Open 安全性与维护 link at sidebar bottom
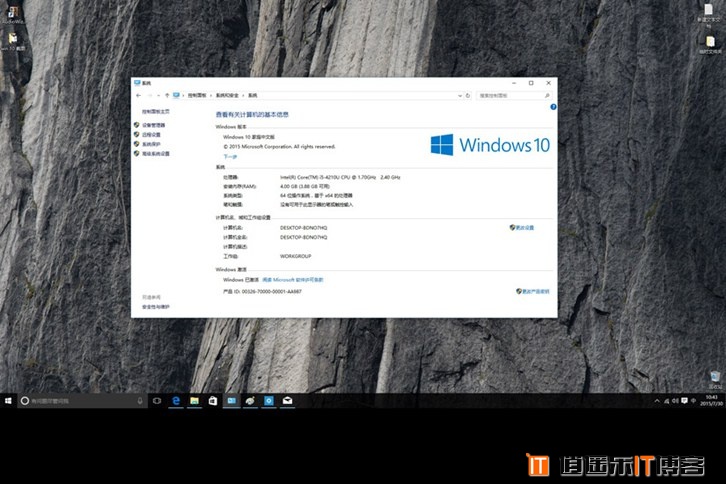The height and width of the screenshot is (484, 726). click(x=156, y=307)
